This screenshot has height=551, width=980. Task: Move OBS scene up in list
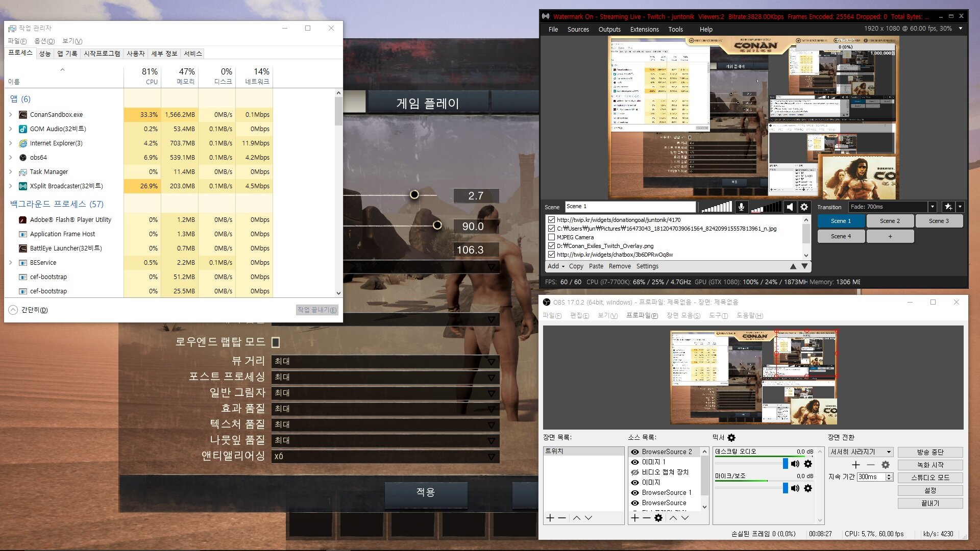577,518
